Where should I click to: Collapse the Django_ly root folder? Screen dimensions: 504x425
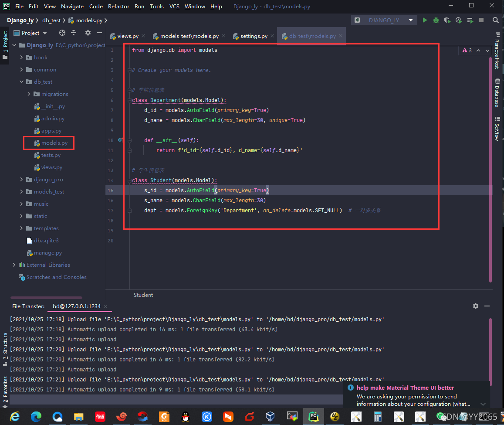tap(14, 45)
